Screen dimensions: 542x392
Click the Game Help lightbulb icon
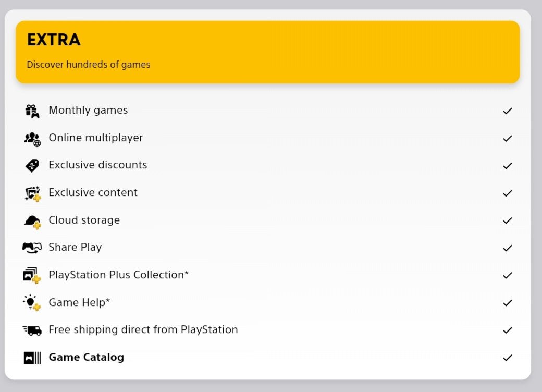click(32, 302)
